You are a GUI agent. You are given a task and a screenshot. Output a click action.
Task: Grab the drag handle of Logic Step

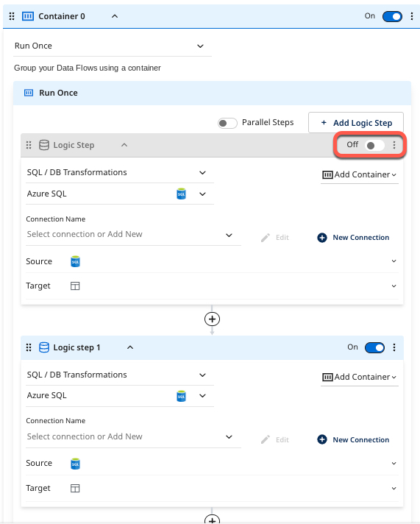(x=29, y=145)
